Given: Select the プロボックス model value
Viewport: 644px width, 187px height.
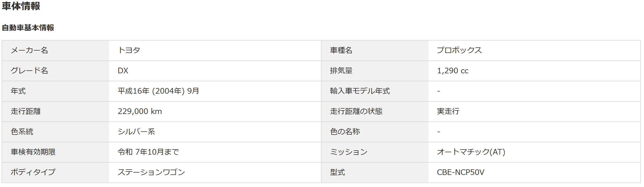Looking at the screenshot, I should pos(459,50).
